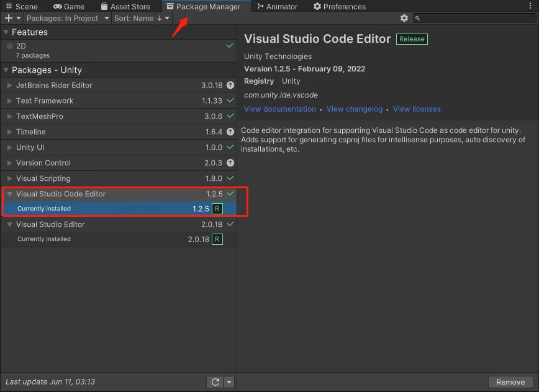This screenshot has width=539, height=392.
Task: Select the 2D feature set row
Action: tap(119, 50)
